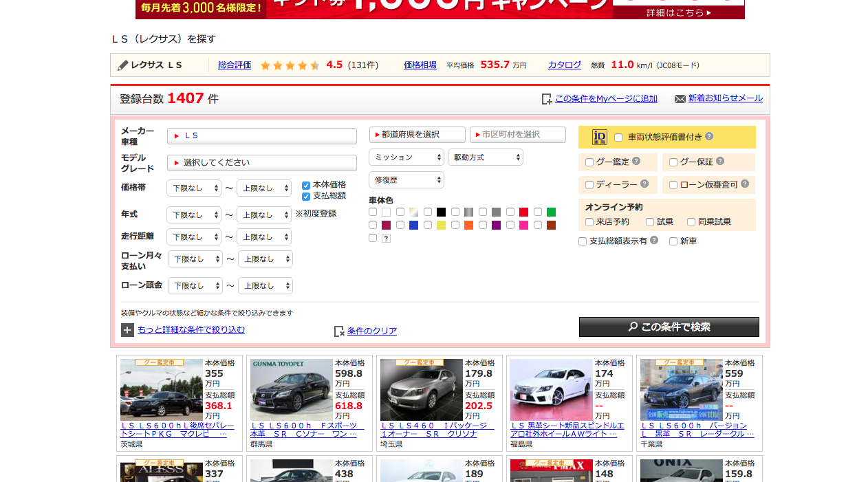Image resolution: width=868 pixels, height=482 pixels.
Task: Check the 新車 checkbox
Action: coord(673,241)
